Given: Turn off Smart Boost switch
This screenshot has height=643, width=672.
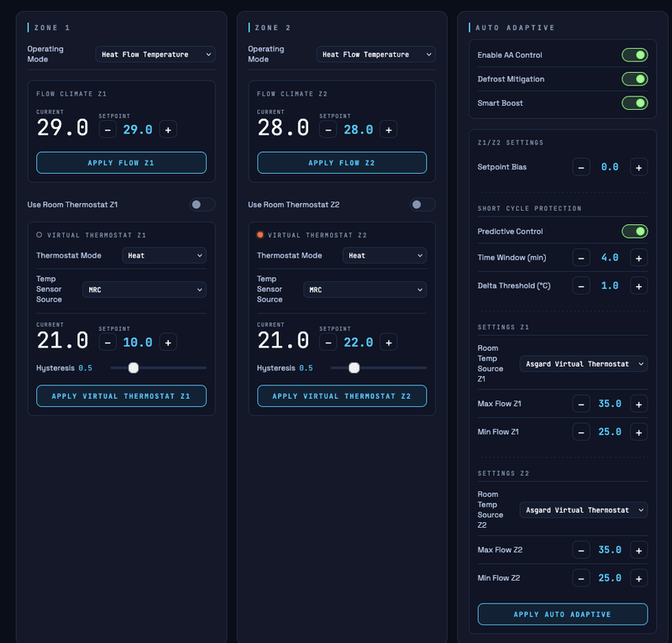Looking at the screenshot, I should [635, 102].
